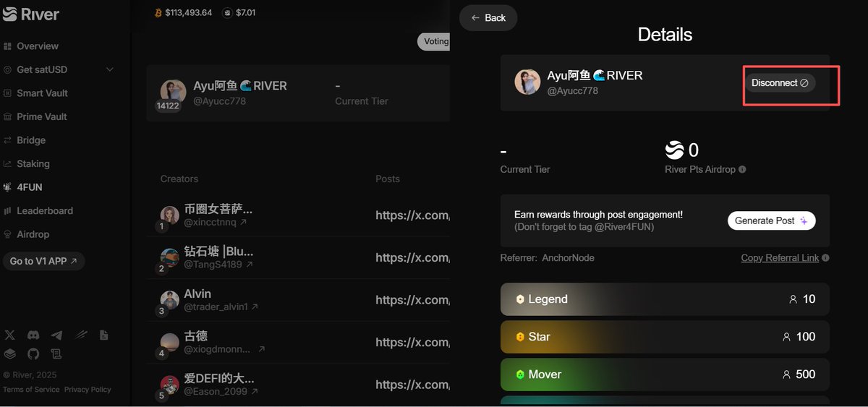Go to the Bridge page
The width and height of the screenshot is (868, 407).
pos(25,140)
